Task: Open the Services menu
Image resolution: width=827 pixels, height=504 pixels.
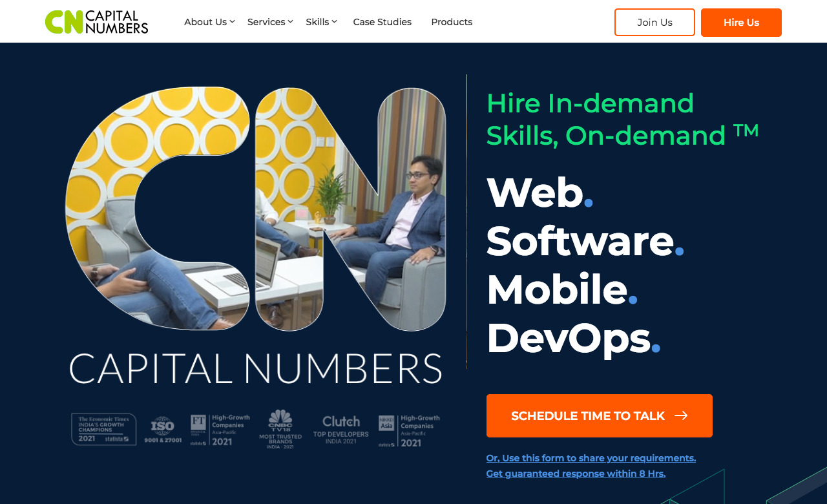Action: 266,22
